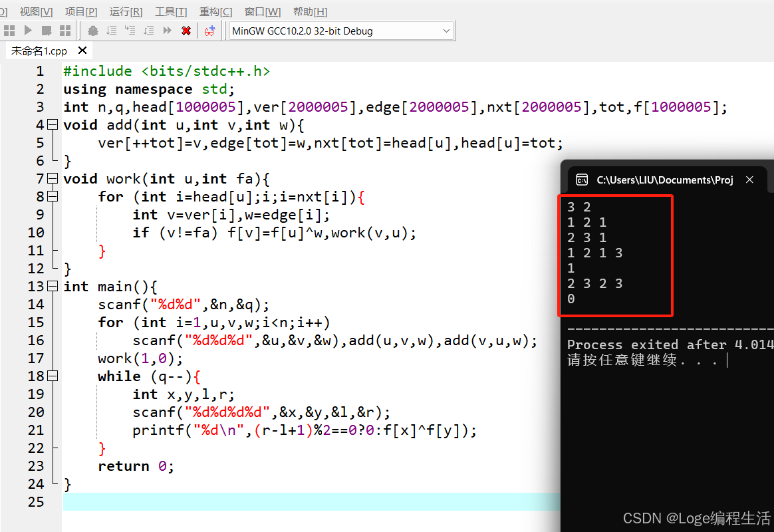Click line number 21 in gutter
774x532 pixels.
coord(36,430)
